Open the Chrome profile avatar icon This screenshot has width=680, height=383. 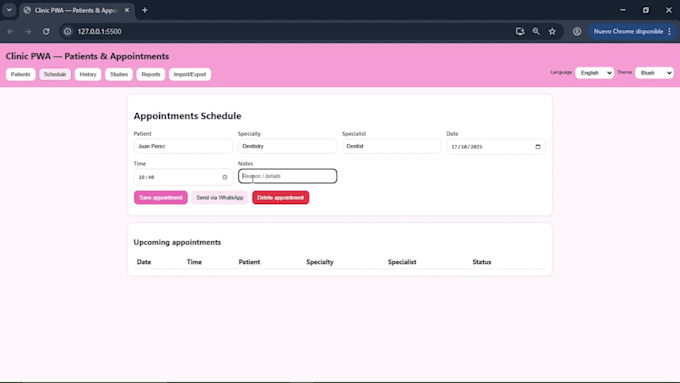pos(577,31)
